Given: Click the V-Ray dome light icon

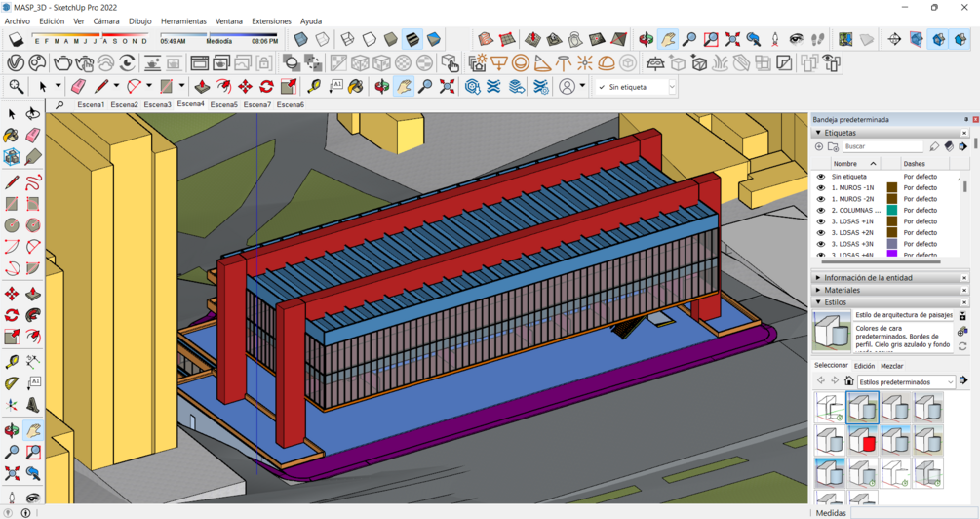Looking at the screenshot, I should click(607, 63).
